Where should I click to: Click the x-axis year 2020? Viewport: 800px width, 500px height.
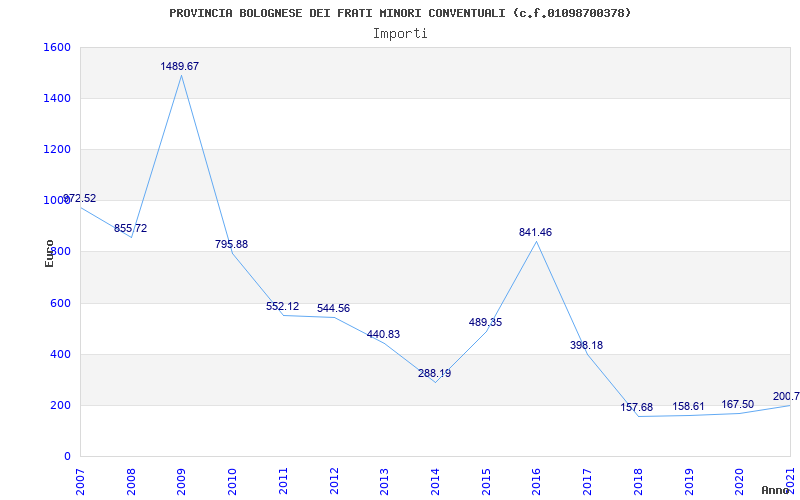tap(740, 481)
